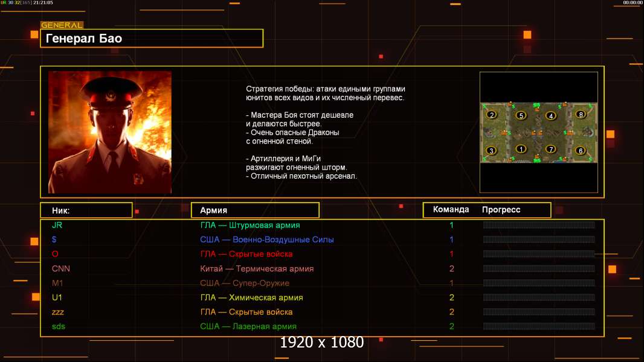This screenshot has height=362, width=644.
Task: Click start position 4 on the map
Action: pos(551,116)
